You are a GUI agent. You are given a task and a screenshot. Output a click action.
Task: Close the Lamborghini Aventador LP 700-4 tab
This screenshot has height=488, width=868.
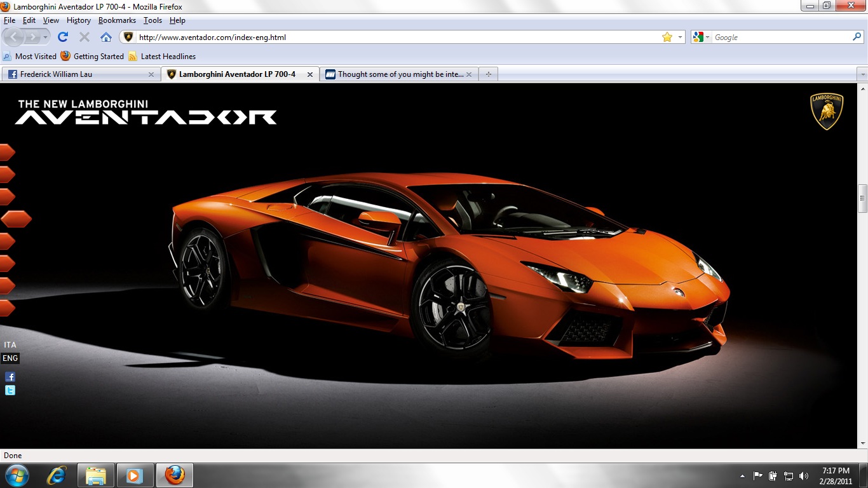pyautogui.click(x=310, y=74)
